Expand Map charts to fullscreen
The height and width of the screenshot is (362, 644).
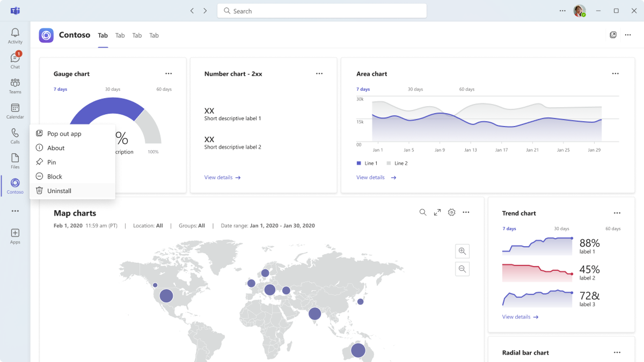[x=437, y=212]
